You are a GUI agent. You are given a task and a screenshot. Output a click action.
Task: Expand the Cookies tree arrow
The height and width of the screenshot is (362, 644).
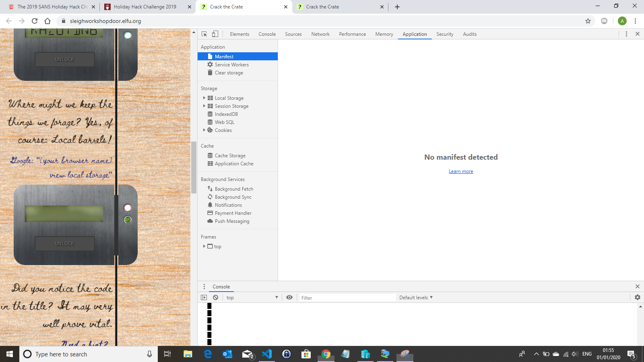[204, 130]
